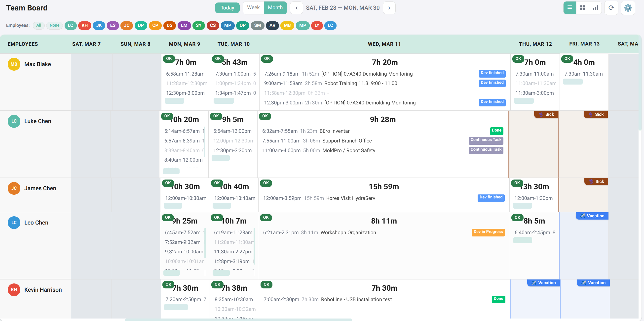Expand Leo Chen's Monday Mar 9 entries

[x=172, y=273]
